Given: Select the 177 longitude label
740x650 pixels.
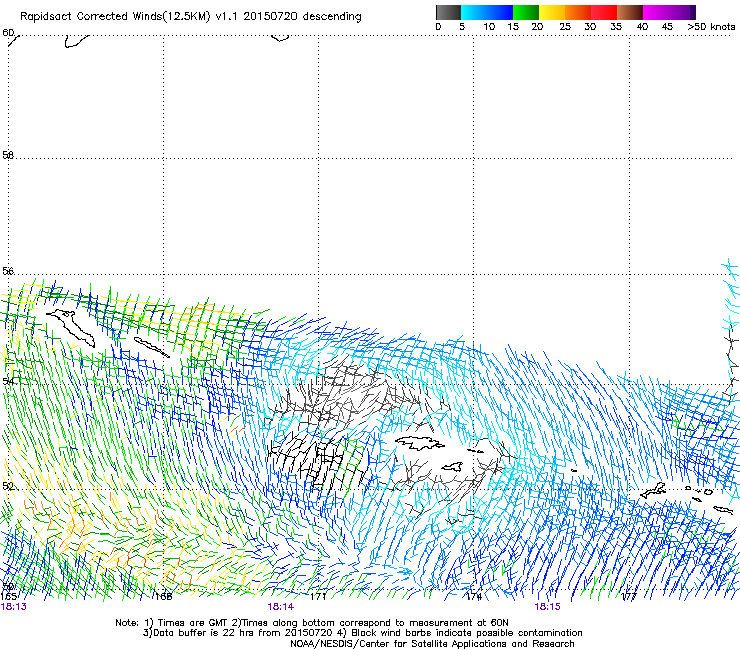Looking at the screenshot, I should pos(629,597).
